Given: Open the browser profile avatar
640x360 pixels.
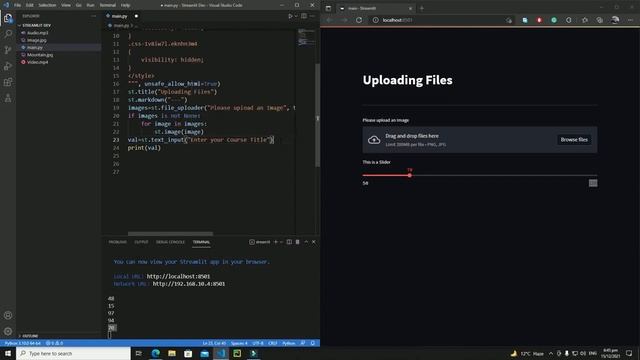Looking at the screenshot, I should [615, 20].
